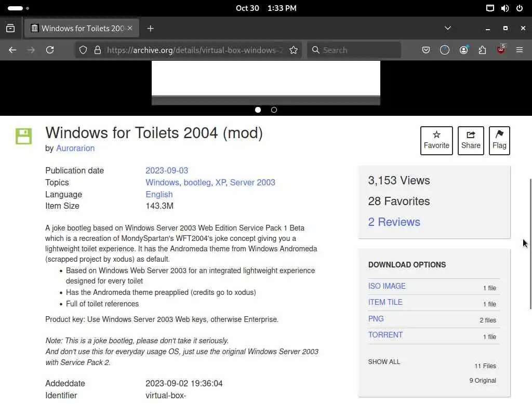The image size is (532, 404).
Task: Open the volume system indicator
Action: click(505, 8)
